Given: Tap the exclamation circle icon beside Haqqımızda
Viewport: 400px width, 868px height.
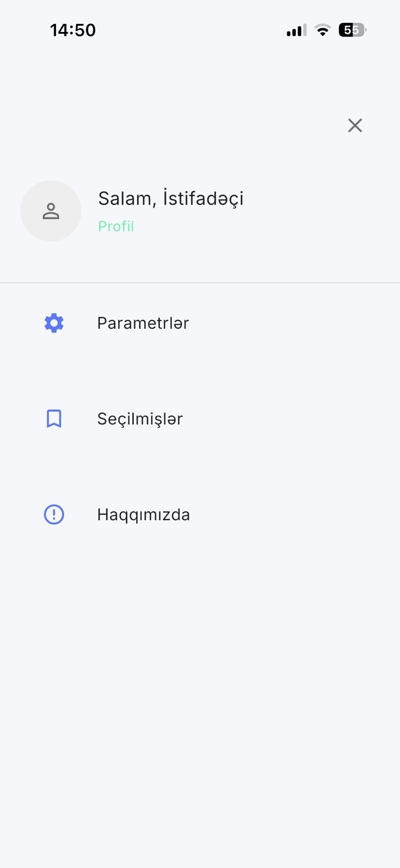Looking at the screenshot, I should point(54,514).
